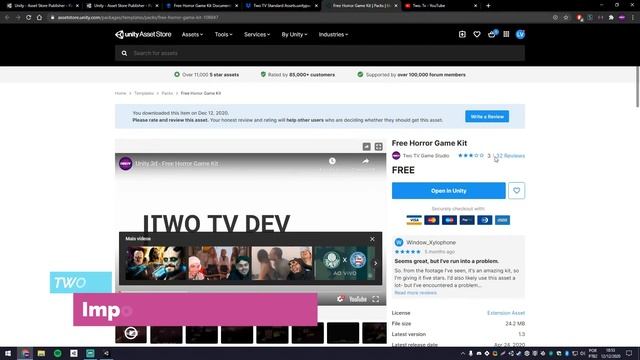Close the Two Tv - YouTube tab
Screen dimensions: 640x360
[475, 6]
